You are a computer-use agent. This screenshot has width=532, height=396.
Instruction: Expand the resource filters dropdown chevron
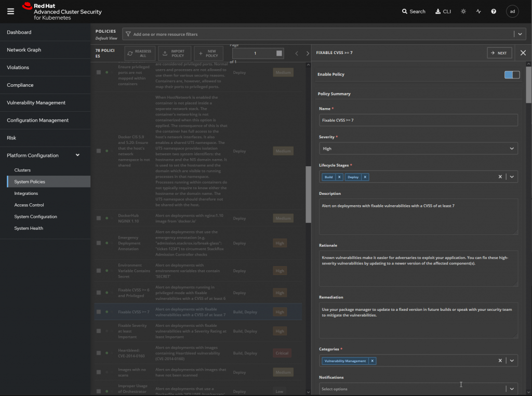520,34
